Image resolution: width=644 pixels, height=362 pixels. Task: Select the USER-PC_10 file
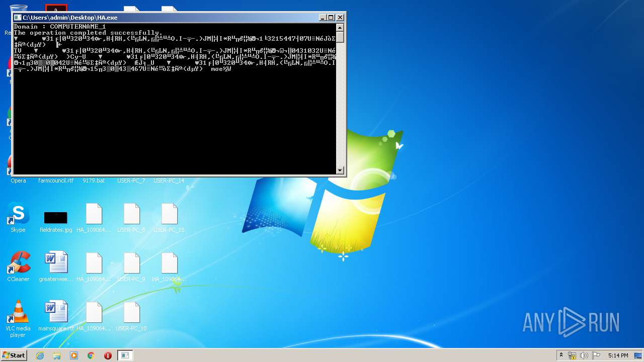tap(131, 316)
